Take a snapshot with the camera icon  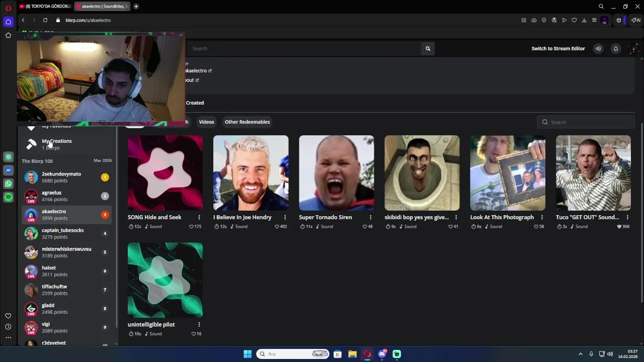click(534, 20)
